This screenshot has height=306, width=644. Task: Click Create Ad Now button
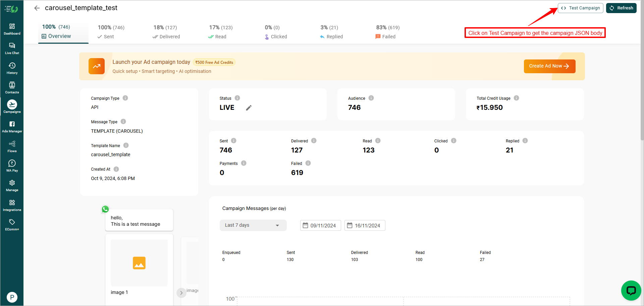549,66
